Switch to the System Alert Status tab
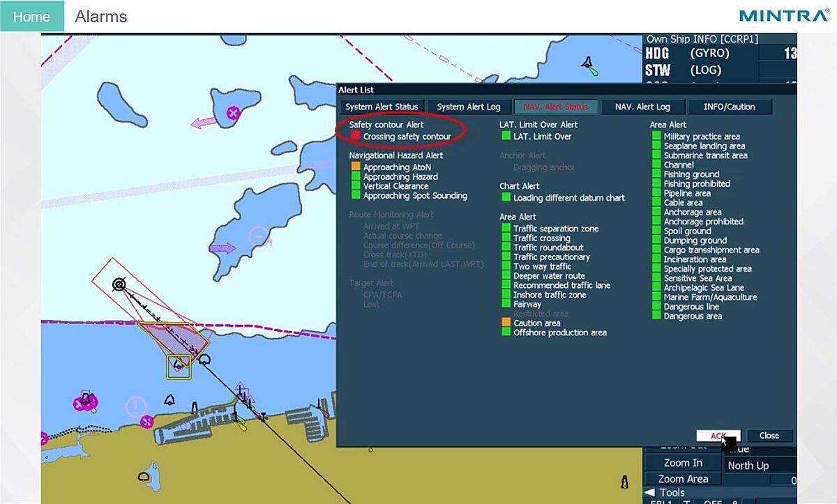 tap(382, 107)
